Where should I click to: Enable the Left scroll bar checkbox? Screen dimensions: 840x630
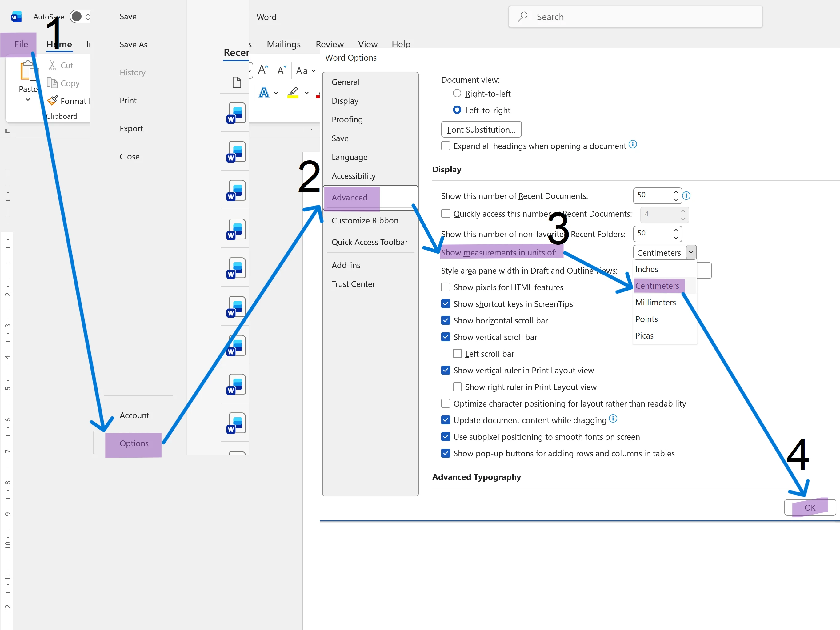(x=458, y=354)
